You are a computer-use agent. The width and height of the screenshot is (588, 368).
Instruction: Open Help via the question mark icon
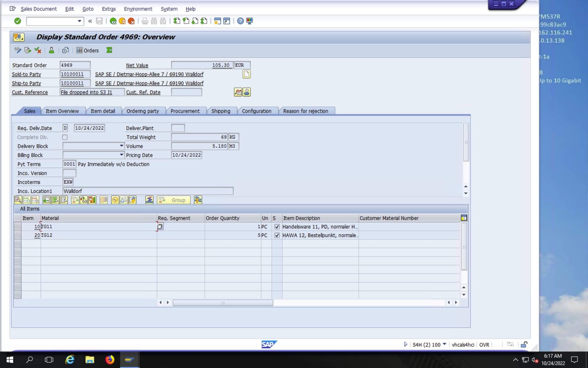coord(240,21)
